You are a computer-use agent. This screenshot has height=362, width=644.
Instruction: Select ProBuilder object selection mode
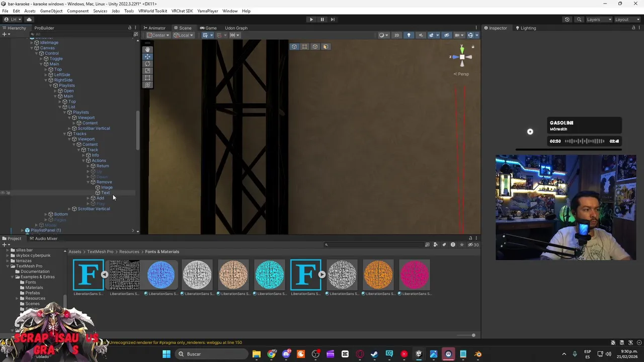coord(294,47)
